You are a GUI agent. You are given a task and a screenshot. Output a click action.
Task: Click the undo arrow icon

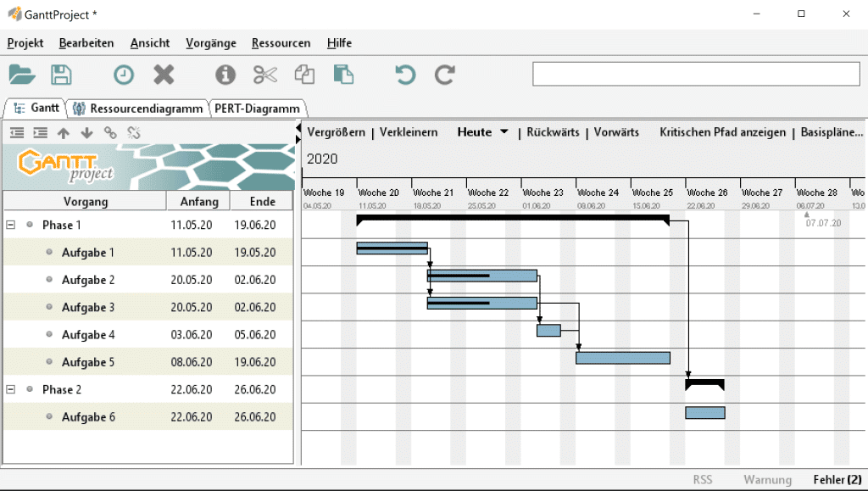point(405,75)
